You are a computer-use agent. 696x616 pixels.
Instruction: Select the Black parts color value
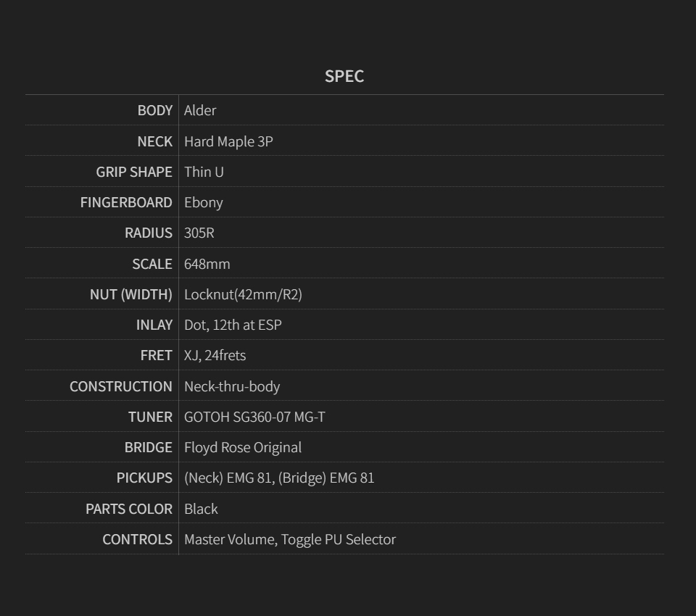[201, 509]
